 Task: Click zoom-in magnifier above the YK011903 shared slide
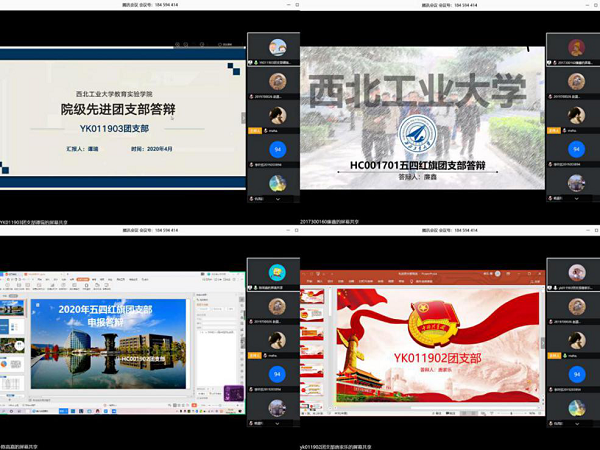[178, 45]
